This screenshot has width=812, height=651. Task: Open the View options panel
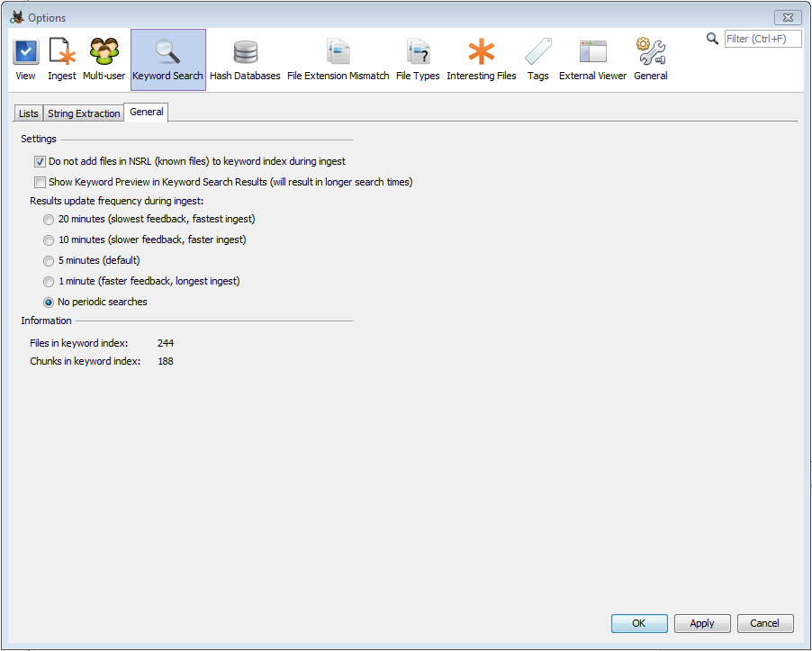pos(24,54)
